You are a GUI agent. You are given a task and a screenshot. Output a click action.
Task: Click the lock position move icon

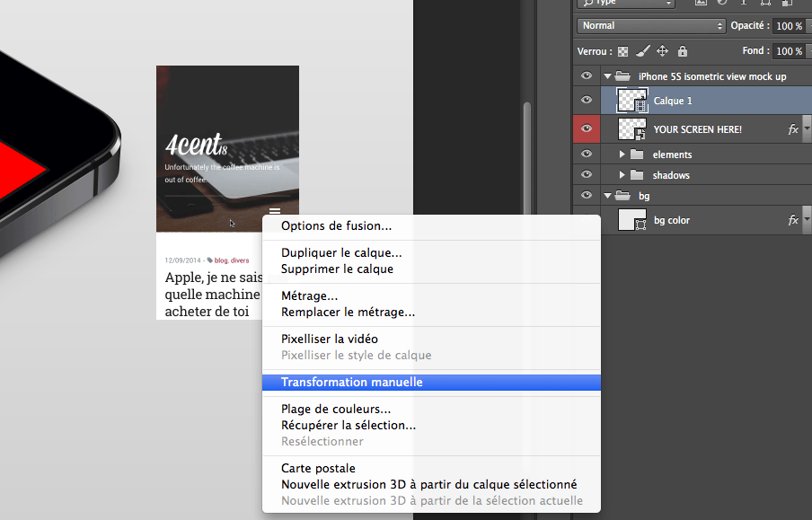663,52
